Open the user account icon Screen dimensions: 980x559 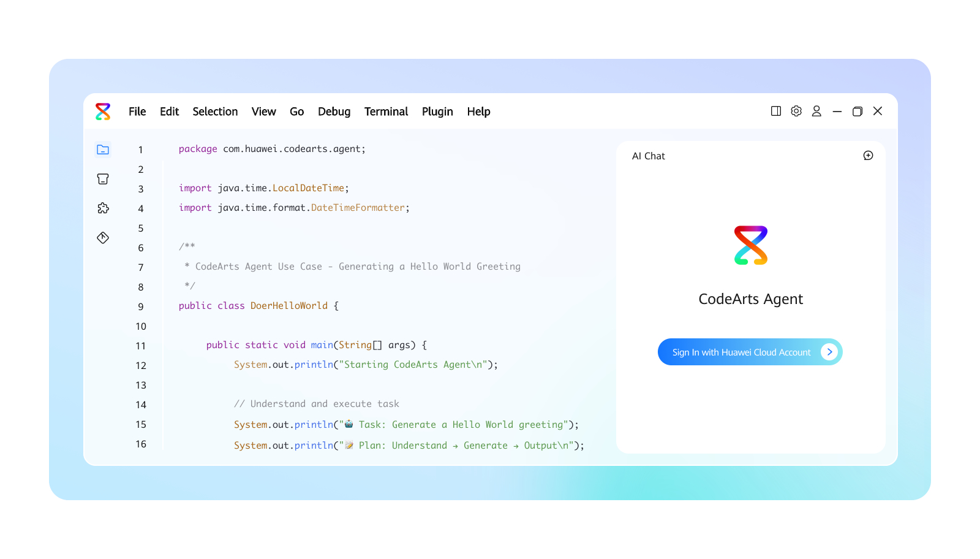(816, 111)
